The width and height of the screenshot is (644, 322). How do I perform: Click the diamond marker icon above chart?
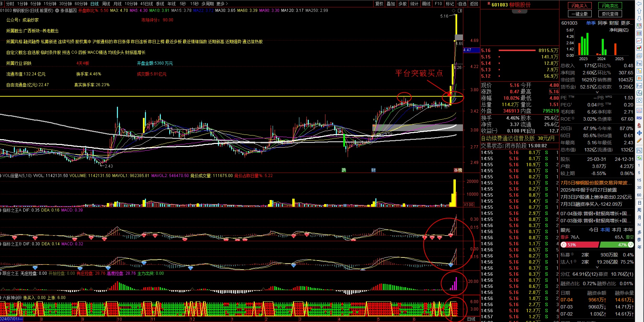click(x=454, y=10)
